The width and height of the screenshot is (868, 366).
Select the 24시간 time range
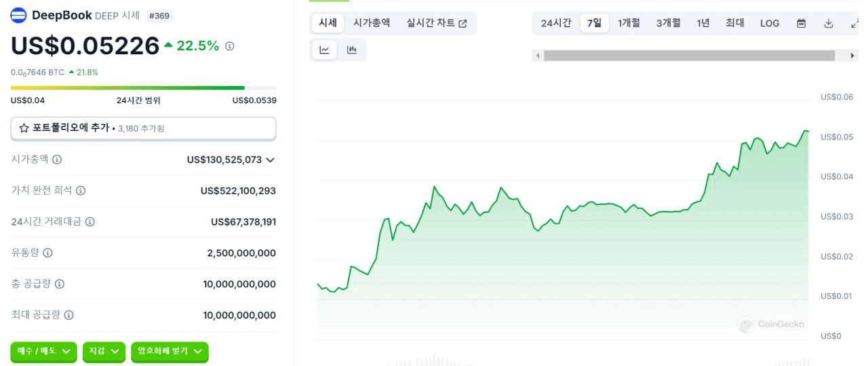(x=556, y=23)
